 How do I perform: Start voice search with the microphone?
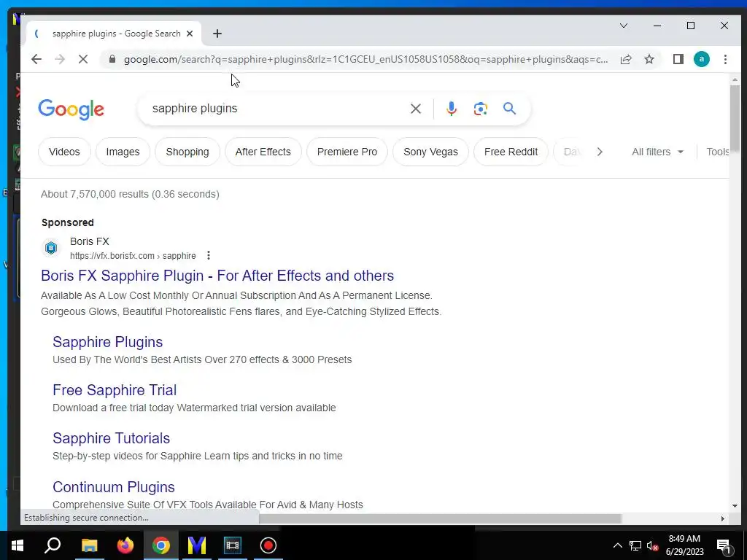click(451, 109)
